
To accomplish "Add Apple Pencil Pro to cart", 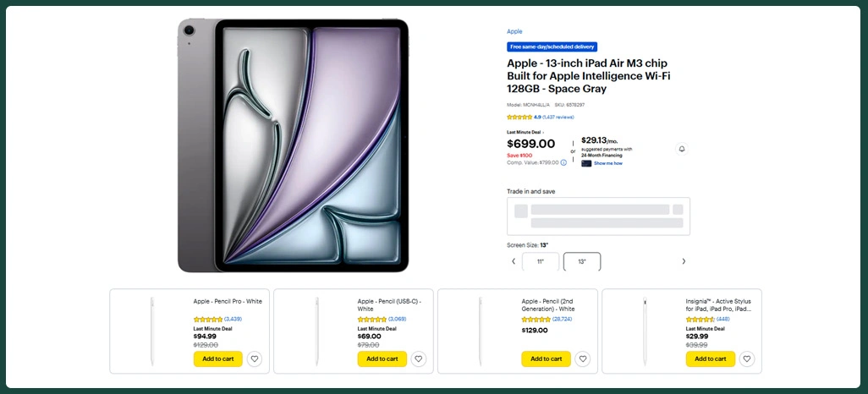I will [x=217, y=358].
